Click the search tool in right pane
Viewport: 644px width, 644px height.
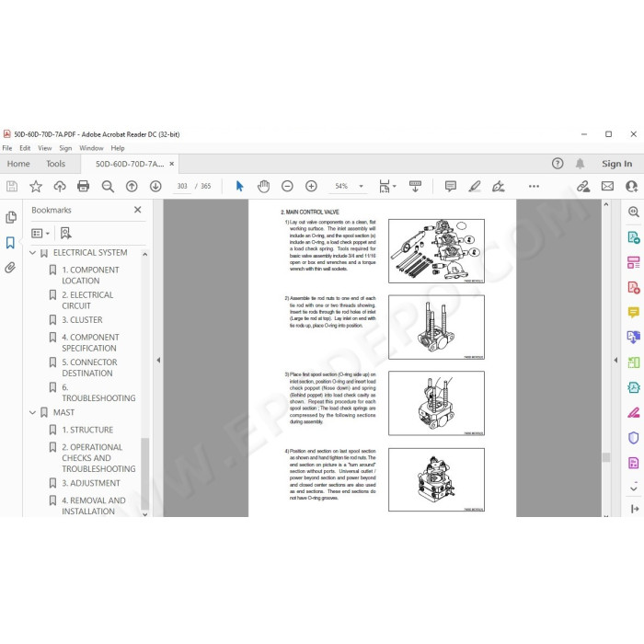point(634,212)
